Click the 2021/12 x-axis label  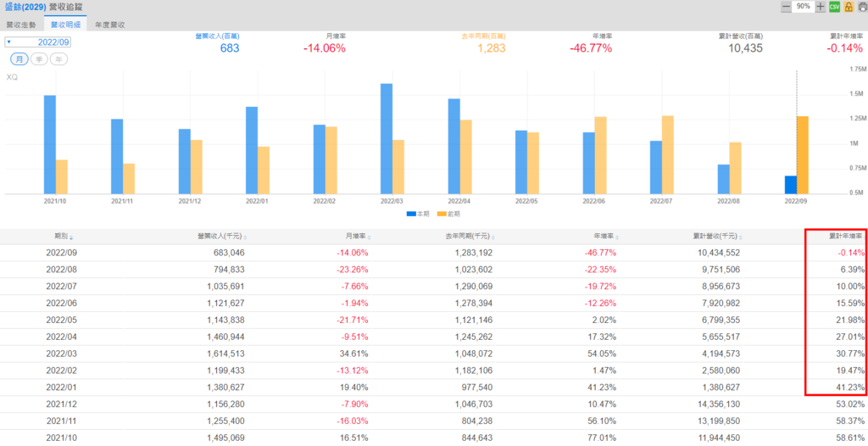(190, 201)
